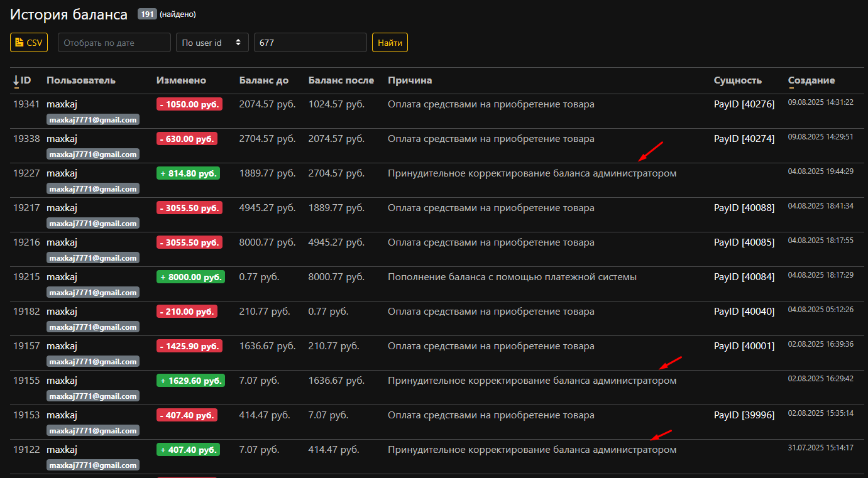Open PayID [40274] entity link
Viewport: 868px width, 478px height.
point(744,139)
